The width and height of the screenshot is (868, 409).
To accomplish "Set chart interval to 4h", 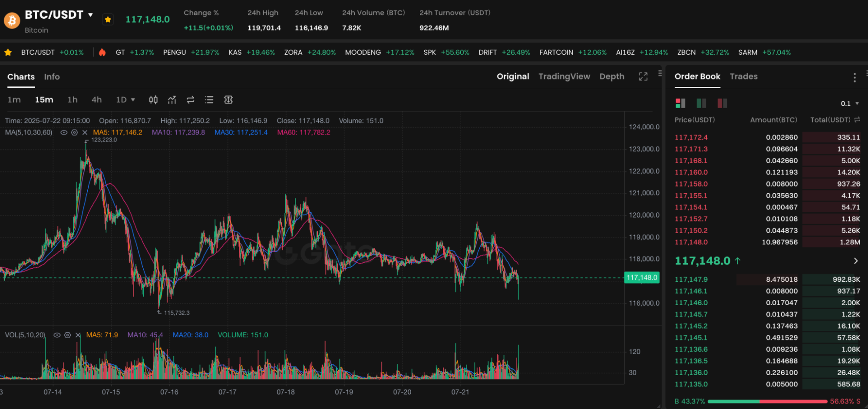I will point(96,100).
